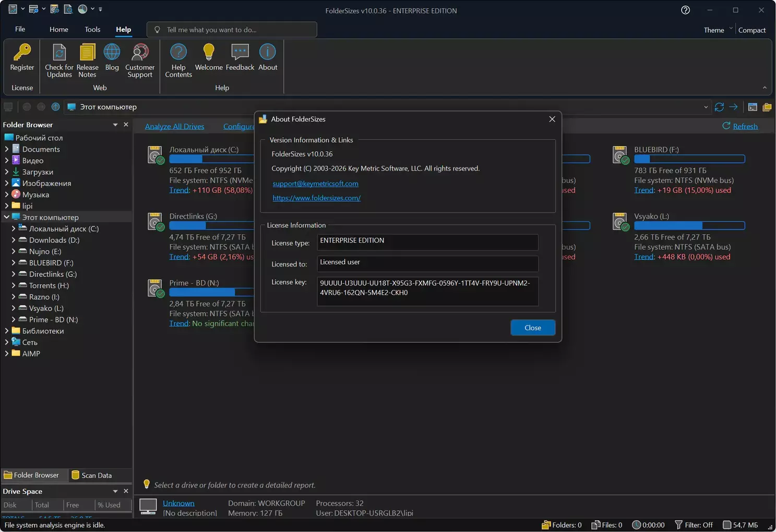Open the Feedback icon
776x532 pixels.
(240, 53)
